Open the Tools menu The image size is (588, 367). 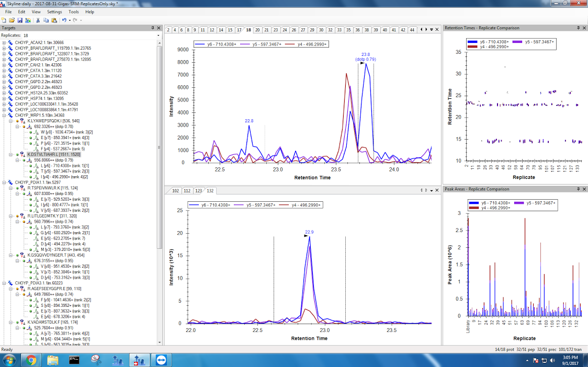coord(74,12)
